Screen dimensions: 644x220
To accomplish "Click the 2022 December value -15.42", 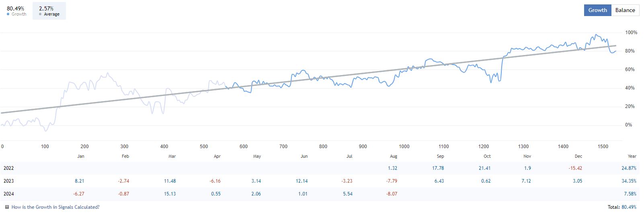I will [575, 168].
